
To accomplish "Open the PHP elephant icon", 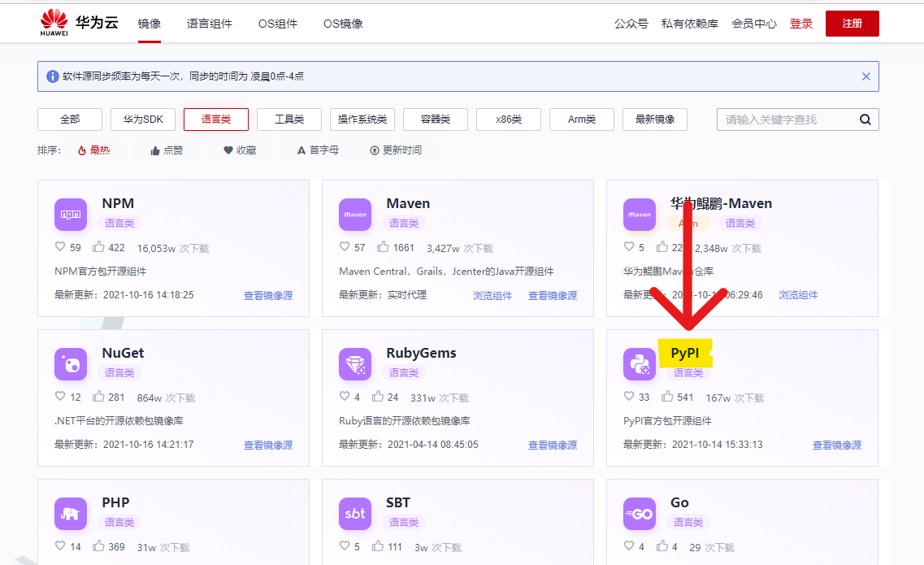I will tap(71, 514).
